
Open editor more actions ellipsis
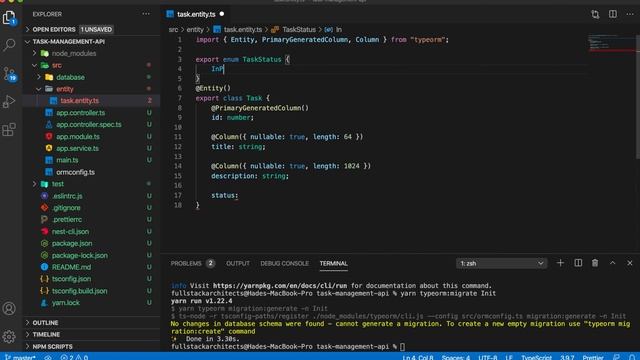630,14
